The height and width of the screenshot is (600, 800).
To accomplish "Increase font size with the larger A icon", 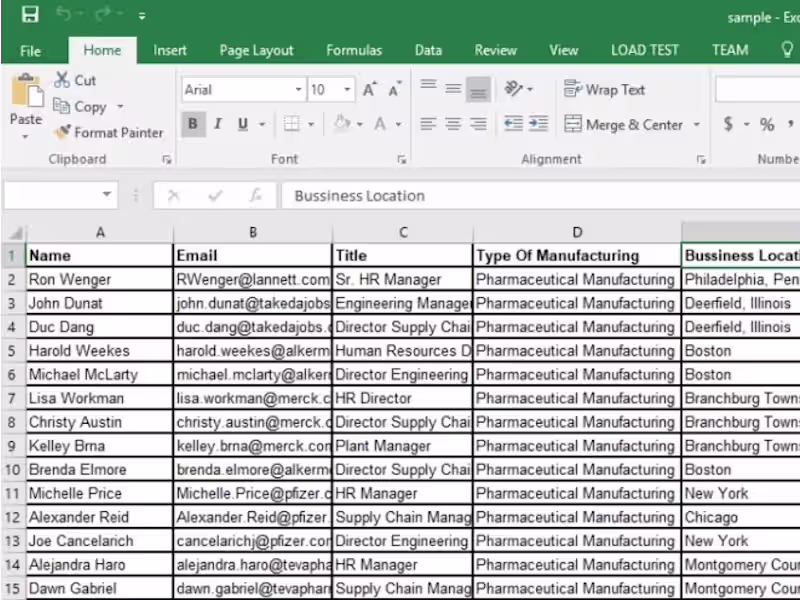I will 370,89.
